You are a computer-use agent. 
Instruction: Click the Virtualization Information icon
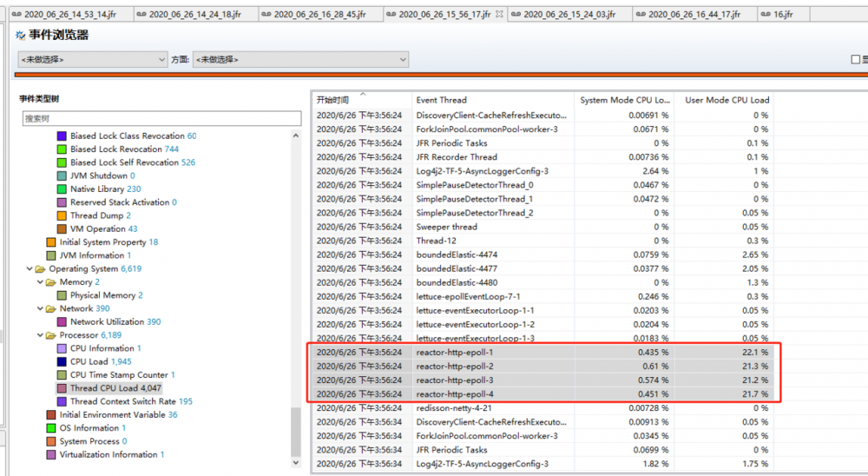pyautogui.click(x=51, y=455)
